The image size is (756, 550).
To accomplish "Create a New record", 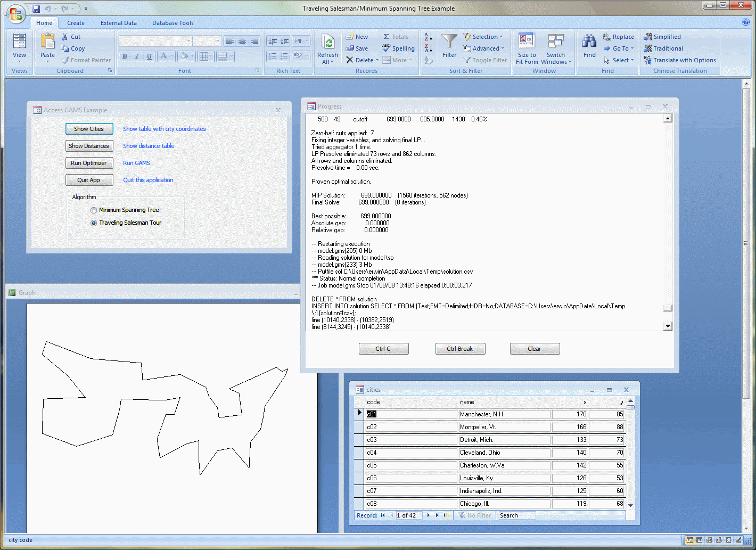I will point(357,37).
